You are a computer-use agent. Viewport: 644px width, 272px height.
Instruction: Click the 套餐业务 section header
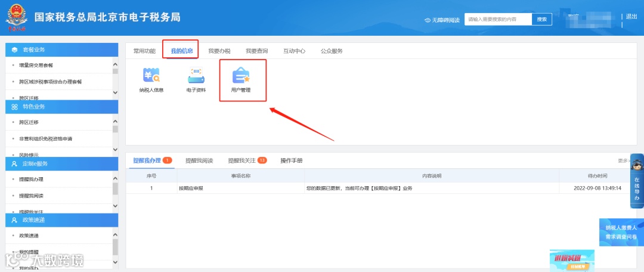click(61, 50)
